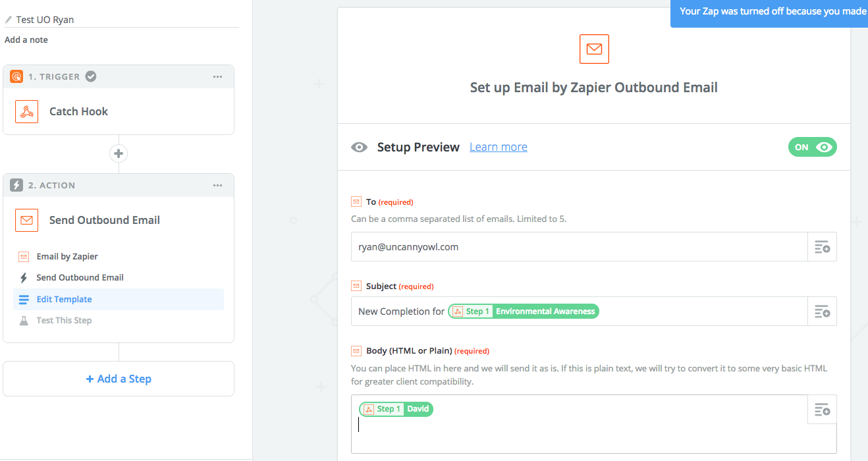Click the envelope icon beside Send Outbound Email
The height and width of the screenshot is (461, 868).
(x=26, y=220)
